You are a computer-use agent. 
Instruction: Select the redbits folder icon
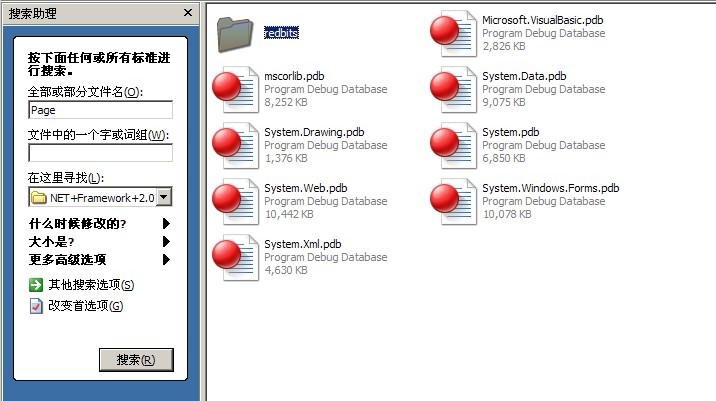pyautogui.click(x=237, y=33)
